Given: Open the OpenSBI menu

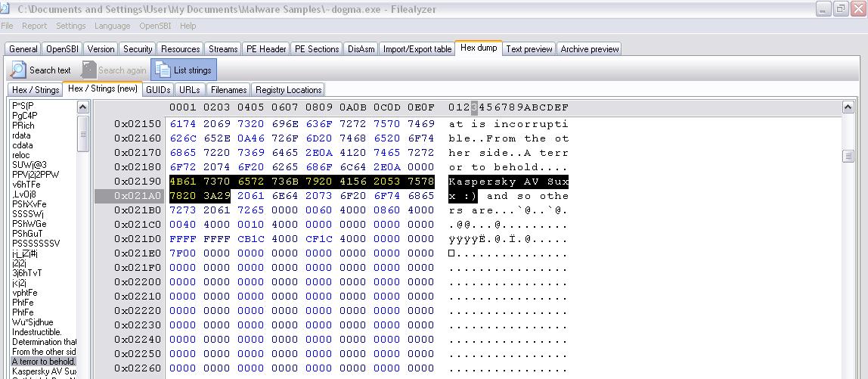Looking at the screenshot, I should (157, 26).
